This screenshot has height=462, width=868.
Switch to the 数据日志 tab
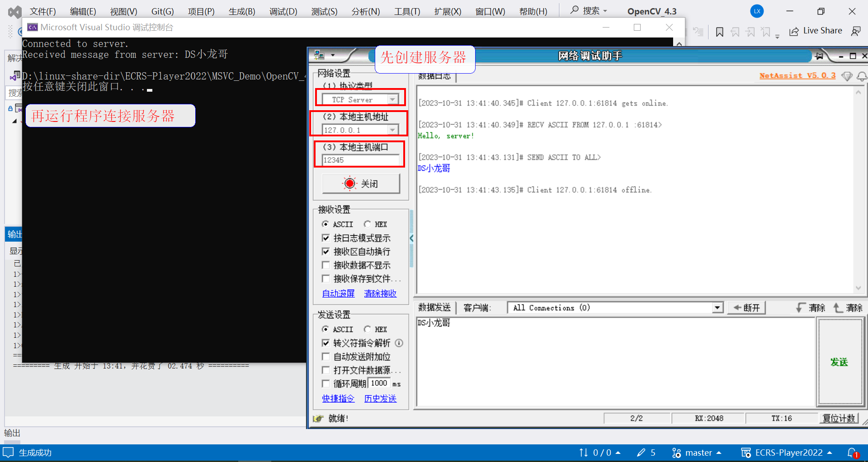[435, 76]
